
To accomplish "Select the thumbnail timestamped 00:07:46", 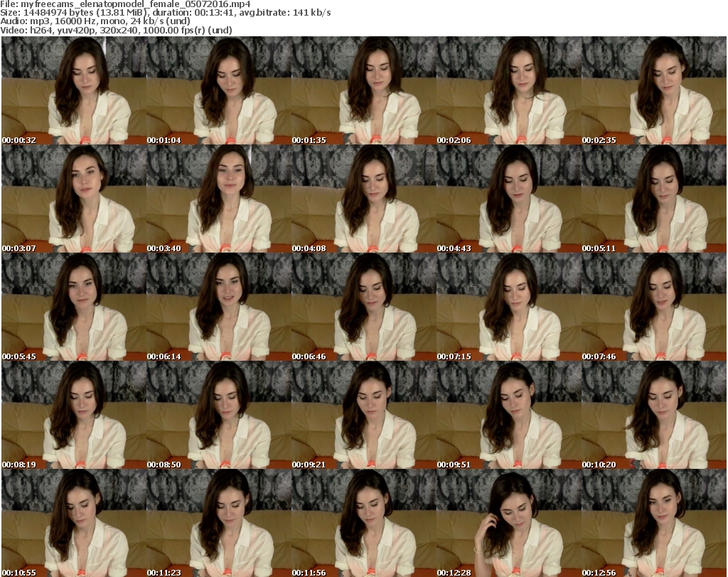I will pos(654,307).
